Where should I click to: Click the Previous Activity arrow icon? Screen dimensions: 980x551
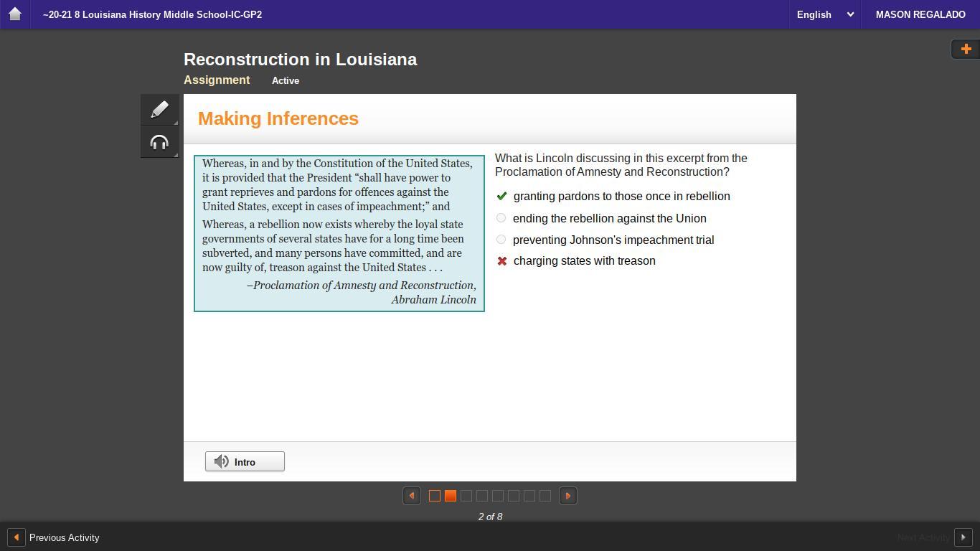coord(16,537)
